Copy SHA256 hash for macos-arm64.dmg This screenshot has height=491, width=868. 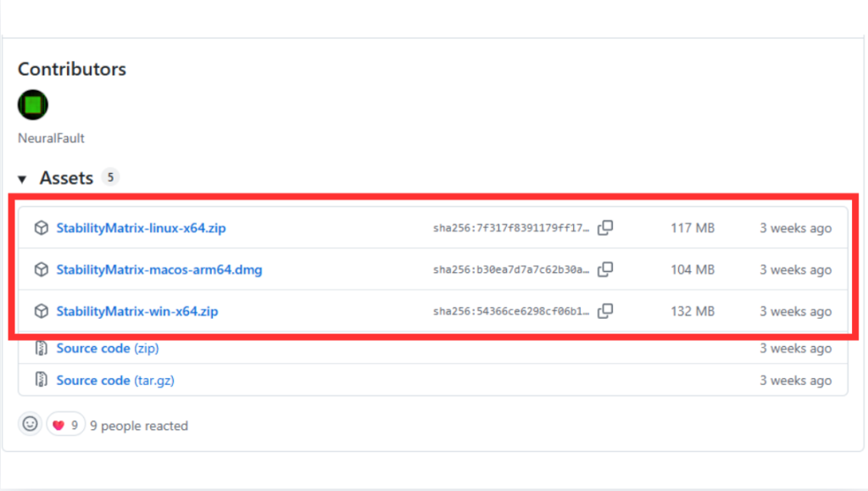605,270
